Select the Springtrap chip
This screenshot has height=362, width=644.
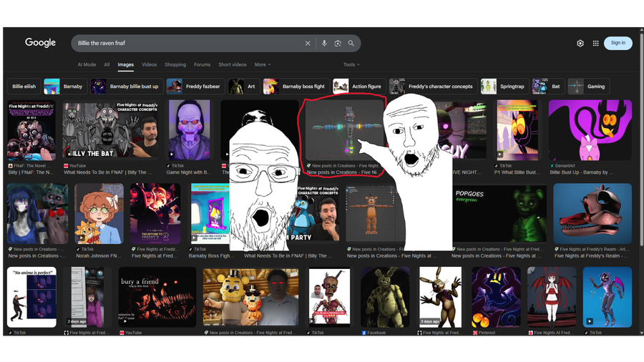(504, 87)
